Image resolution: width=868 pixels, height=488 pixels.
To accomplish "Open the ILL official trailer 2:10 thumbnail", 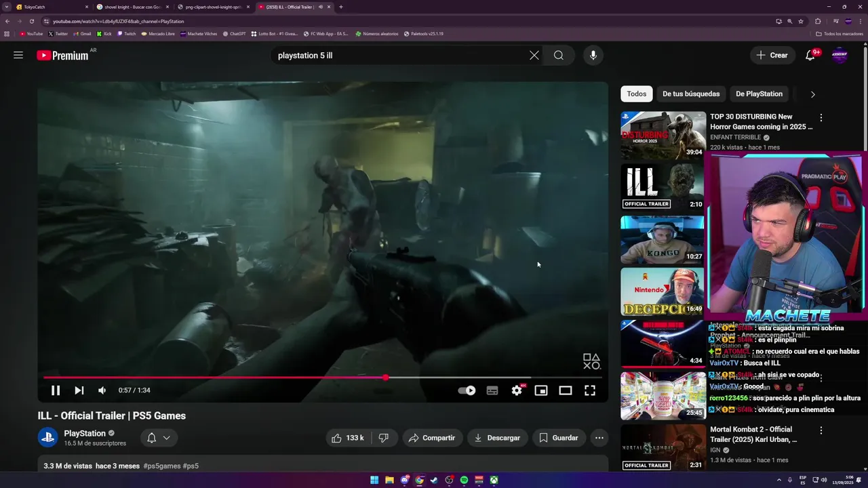I will coord(663,187).
